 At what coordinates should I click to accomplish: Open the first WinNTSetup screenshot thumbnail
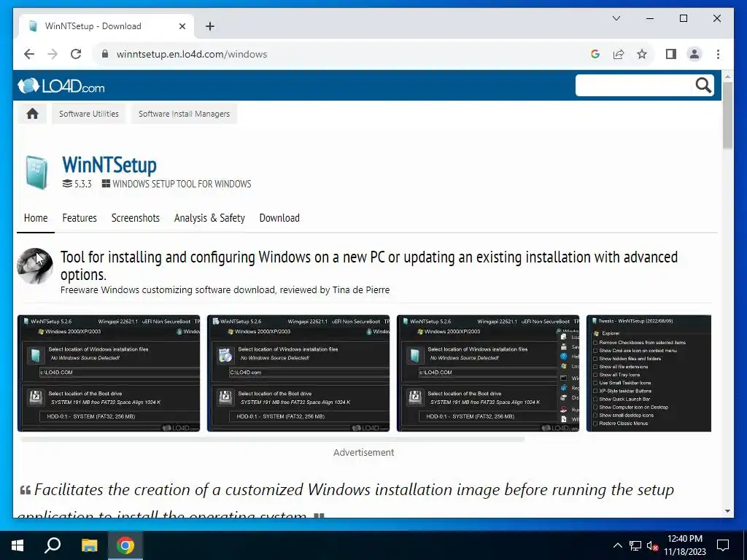pos(109,373)
